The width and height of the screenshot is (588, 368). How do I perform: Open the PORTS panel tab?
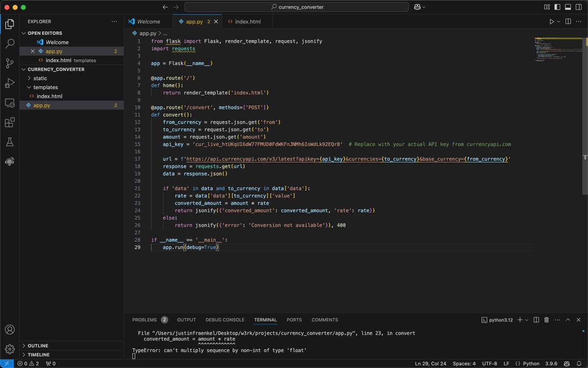[x=294, y=320]
